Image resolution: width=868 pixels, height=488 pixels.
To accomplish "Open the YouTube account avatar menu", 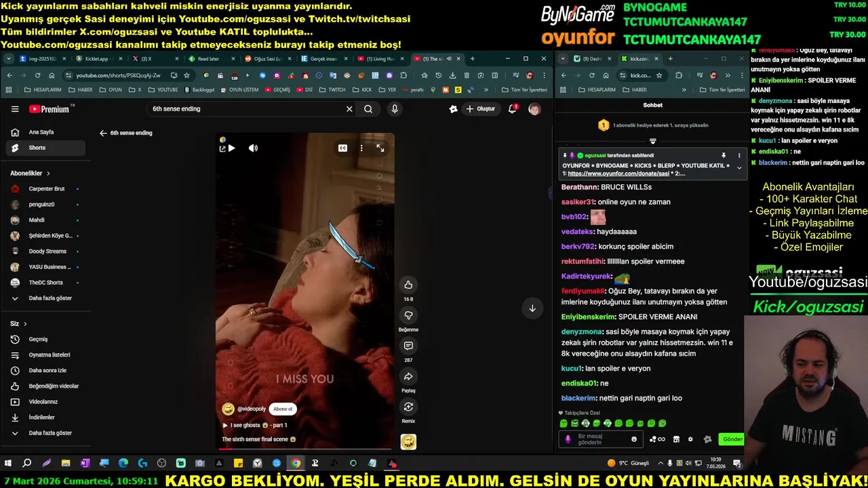I will pos(534,108).
